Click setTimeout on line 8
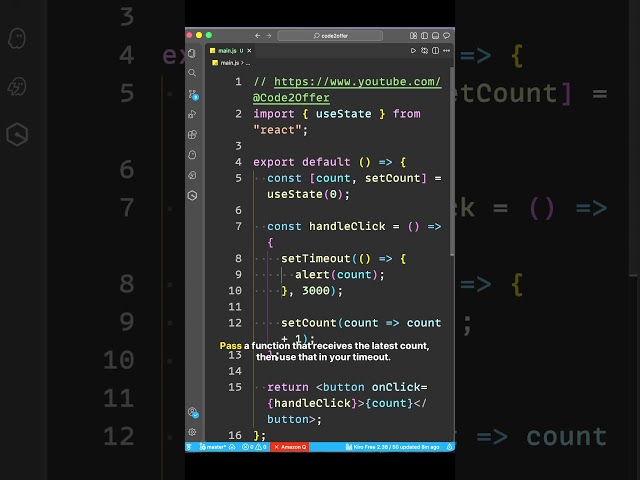The image size is (640, 480). 316,259
